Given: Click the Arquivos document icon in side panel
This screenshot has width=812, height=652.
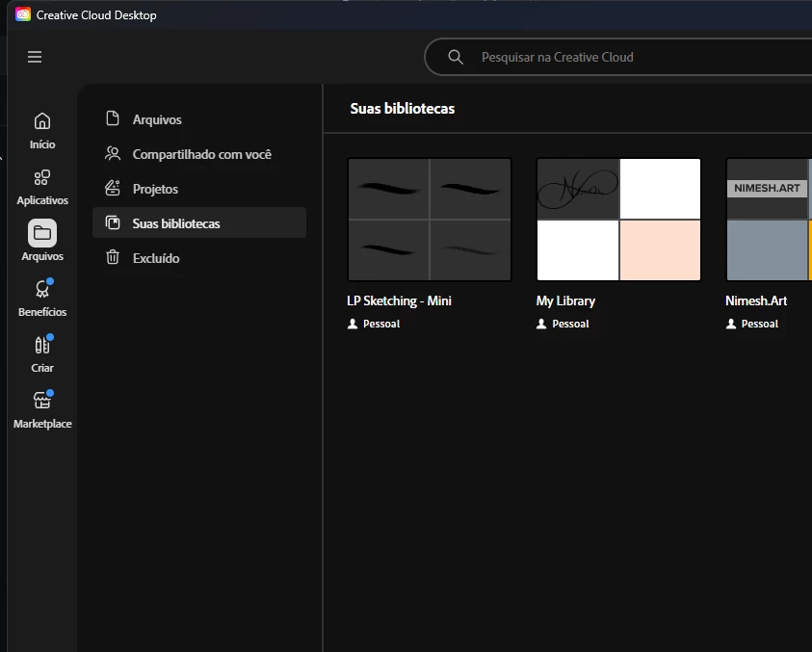Looking at the screenshot, I should (113, 118).
